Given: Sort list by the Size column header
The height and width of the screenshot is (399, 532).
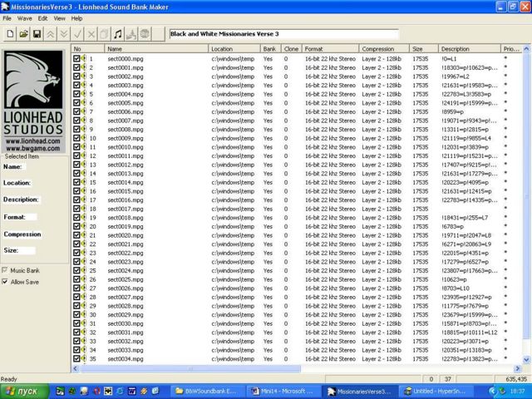Looking at the screenshot, I should tap(424, 49).
